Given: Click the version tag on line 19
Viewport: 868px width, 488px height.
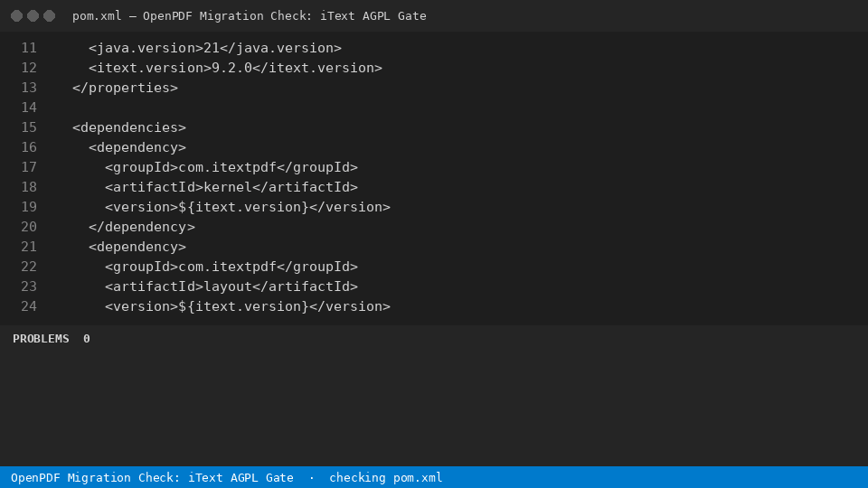Looking at the screenshot, I should pos(248,208).
